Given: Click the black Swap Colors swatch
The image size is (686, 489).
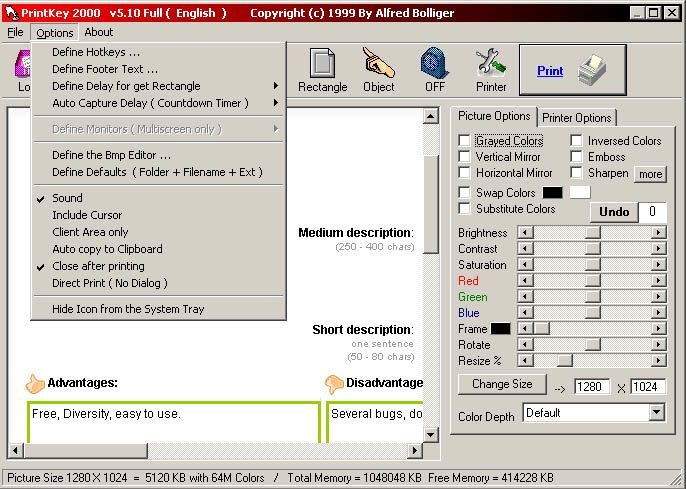Looking at the screenshot, I should pyautogui.click(x=552, y=192).
